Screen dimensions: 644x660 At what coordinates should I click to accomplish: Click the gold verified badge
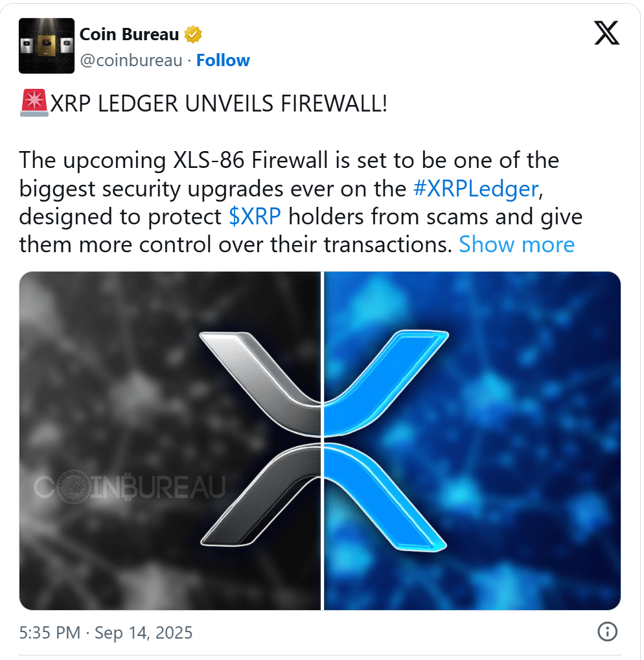(x=193, y=34)
